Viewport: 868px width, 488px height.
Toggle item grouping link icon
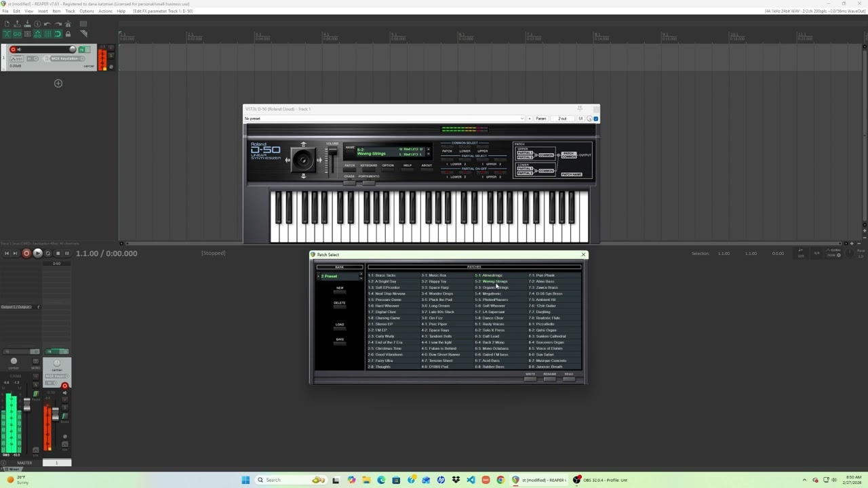coord(17,34)
